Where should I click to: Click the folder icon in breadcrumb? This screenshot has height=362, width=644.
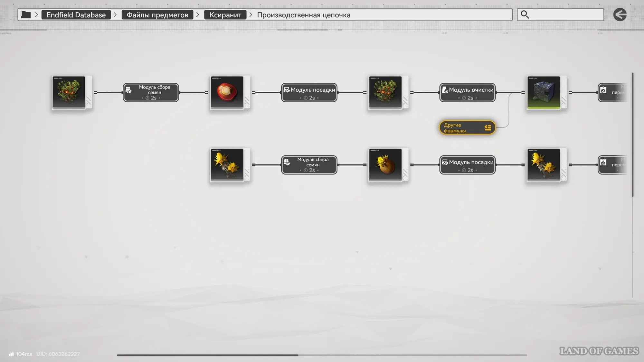[26, 15]
